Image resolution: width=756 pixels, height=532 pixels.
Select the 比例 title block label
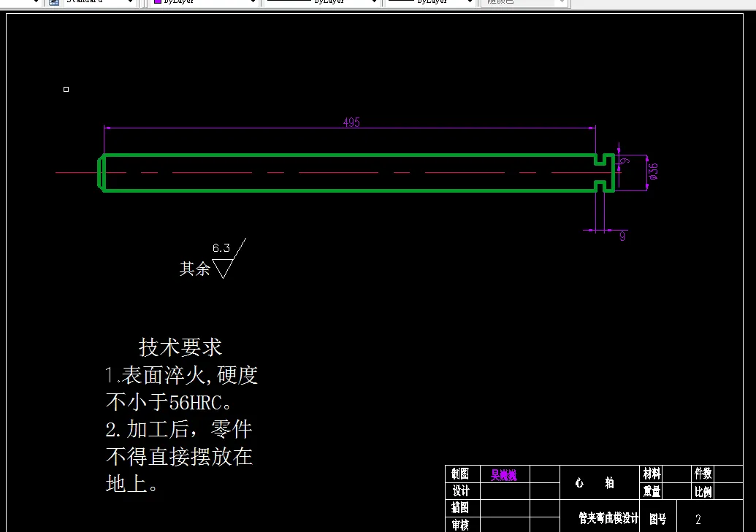(703, 492)
